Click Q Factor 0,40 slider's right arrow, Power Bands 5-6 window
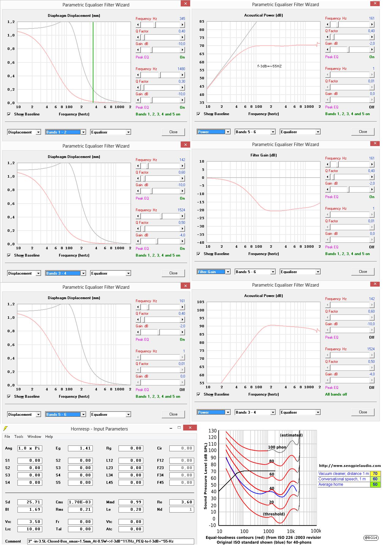 (x=372, y=37)
